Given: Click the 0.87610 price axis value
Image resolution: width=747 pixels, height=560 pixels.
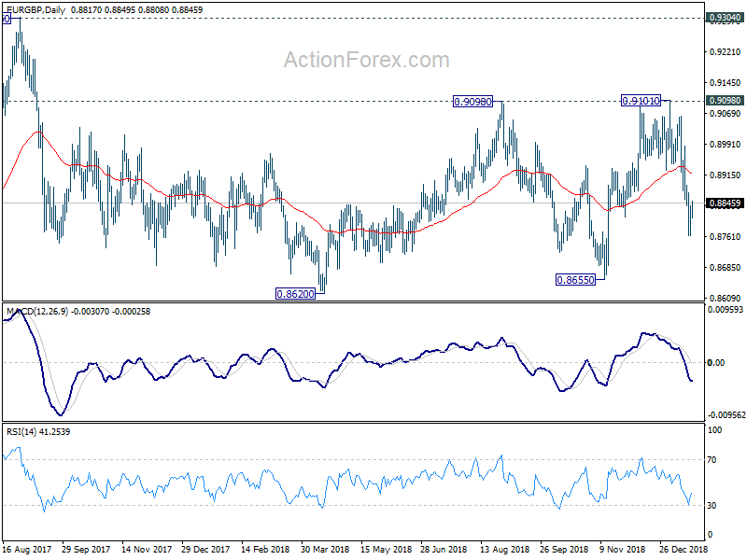Looking at the screenshot, I should tap(726, 237).
